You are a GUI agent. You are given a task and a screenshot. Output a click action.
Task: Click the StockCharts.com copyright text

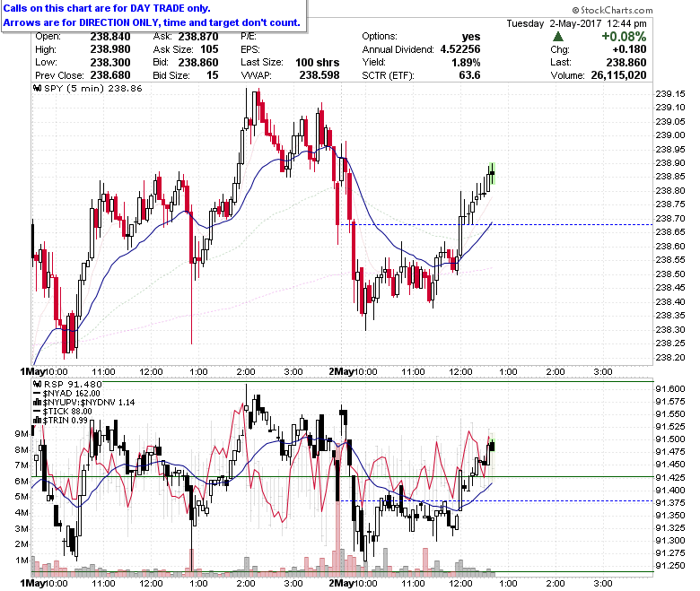coord(612,10)
